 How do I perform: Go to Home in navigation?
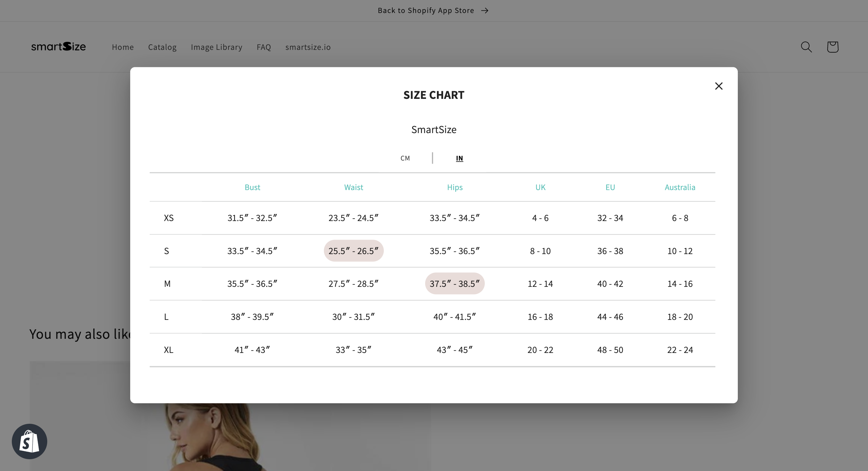123,47
